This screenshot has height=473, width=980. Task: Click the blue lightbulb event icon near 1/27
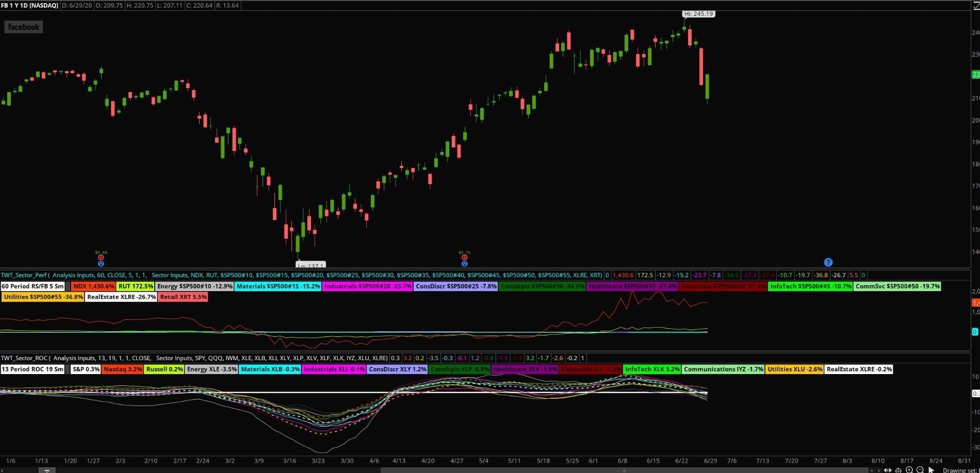pos(101,263)
